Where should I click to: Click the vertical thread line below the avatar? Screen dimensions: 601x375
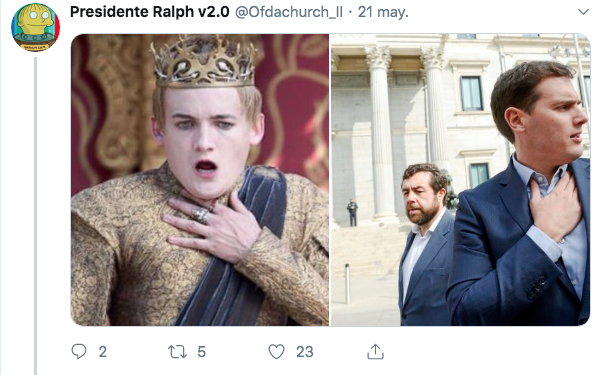point(36,216)
